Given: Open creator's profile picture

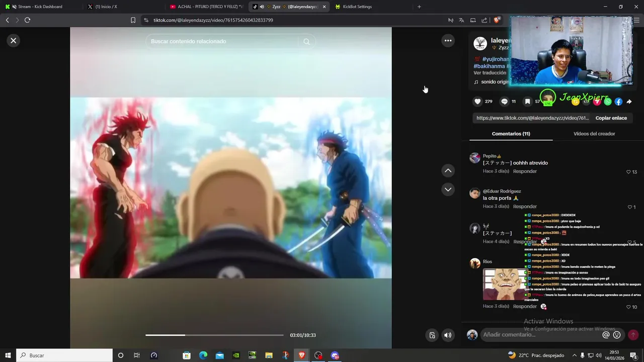Looking at the screenshot, I should point(480,43).
